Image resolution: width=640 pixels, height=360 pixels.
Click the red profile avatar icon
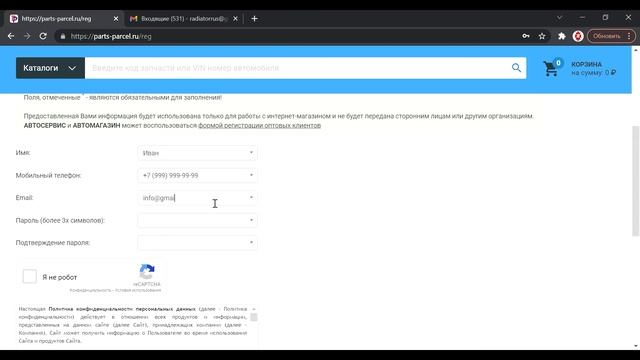point(578,36)
